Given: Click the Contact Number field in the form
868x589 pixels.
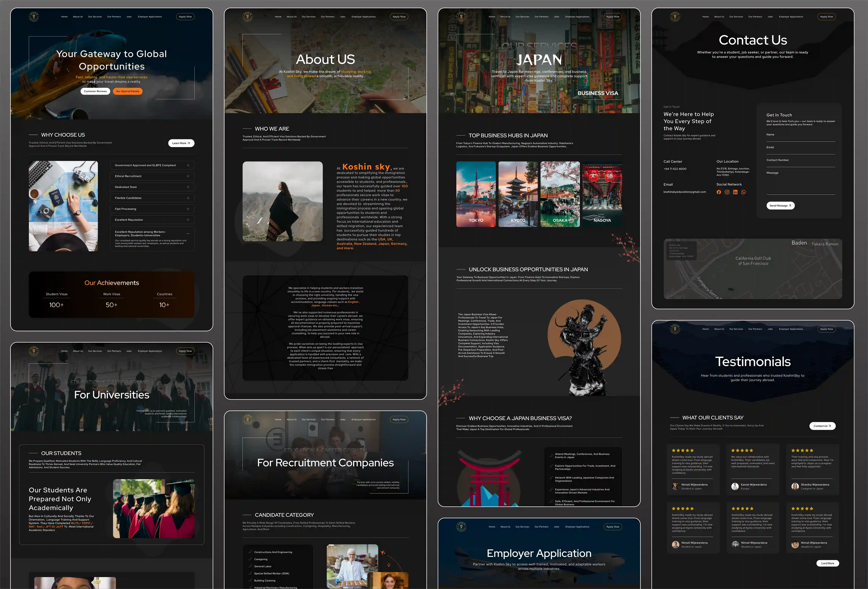Looking at the screenshot, I should pos(801,162).
